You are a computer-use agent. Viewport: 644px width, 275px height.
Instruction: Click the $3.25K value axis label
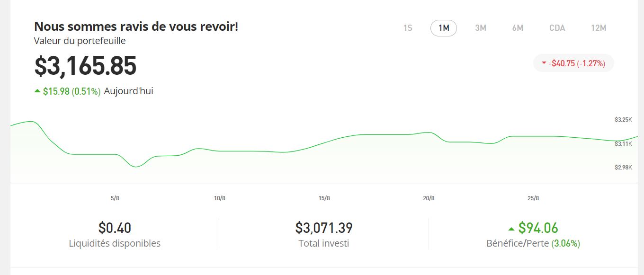coord(623,120)
